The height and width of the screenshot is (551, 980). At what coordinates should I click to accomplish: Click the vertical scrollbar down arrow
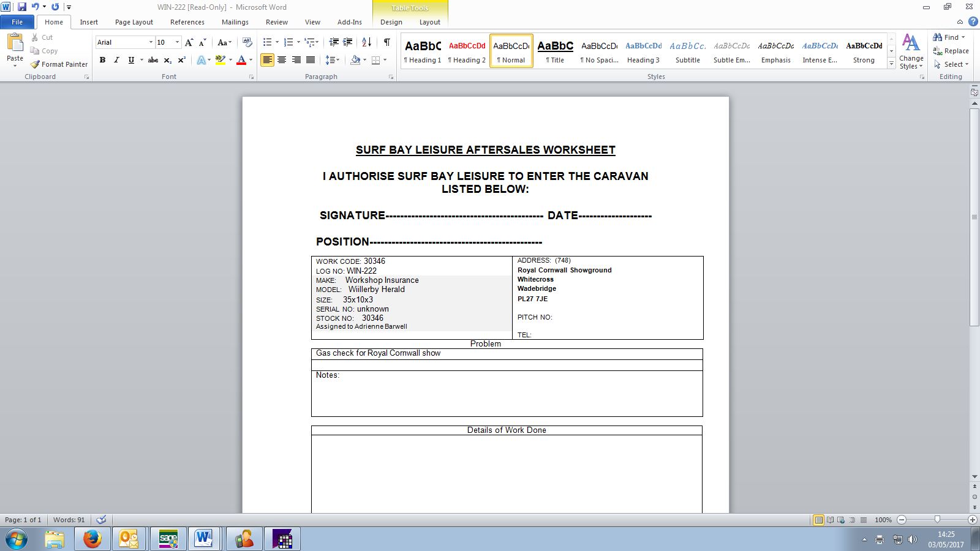[974, 477]
